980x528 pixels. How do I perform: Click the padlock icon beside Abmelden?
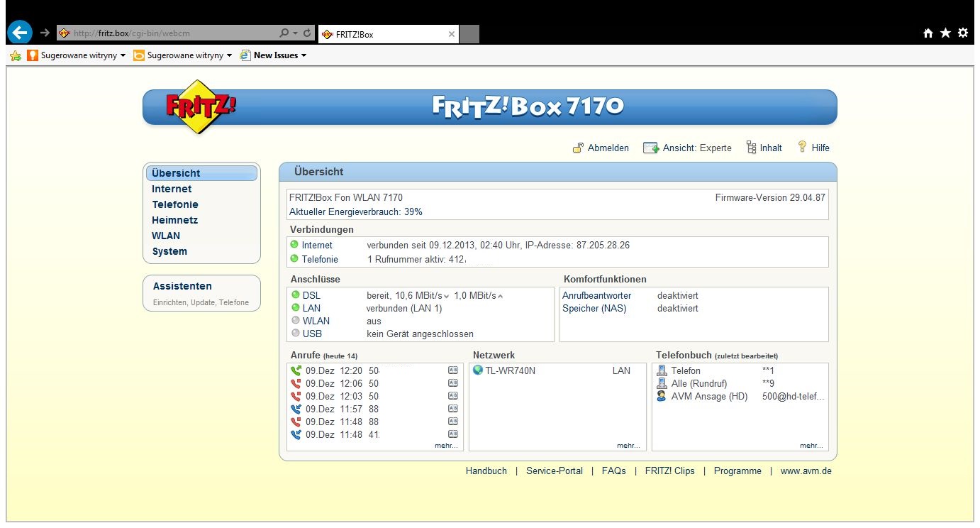point(578,148)
